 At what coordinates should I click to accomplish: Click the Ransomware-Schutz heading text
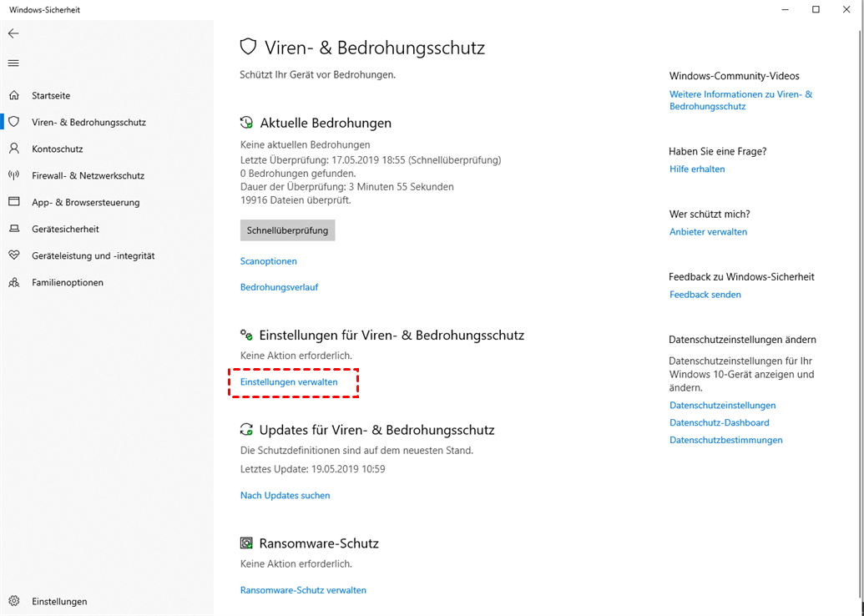click(319, 543)
